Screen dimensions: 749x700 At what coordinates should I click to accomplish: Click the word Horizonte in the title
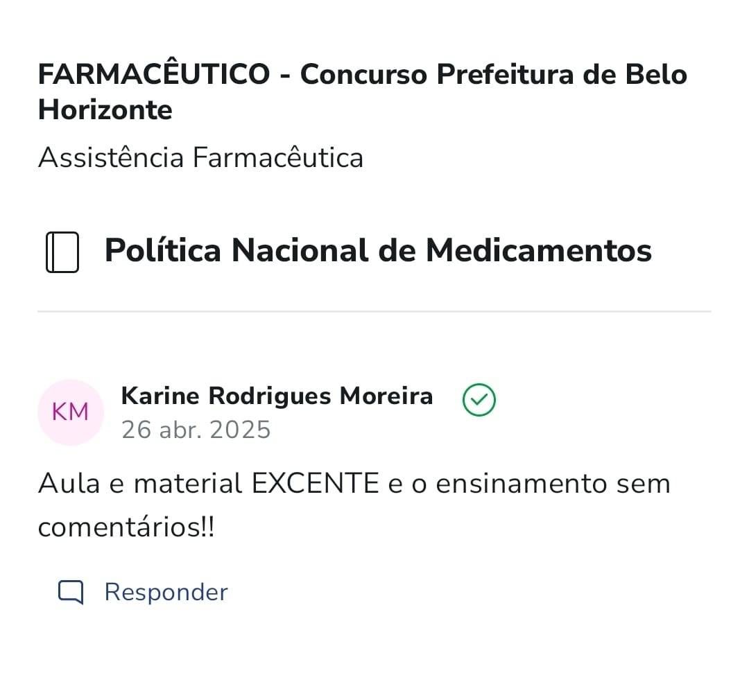(105, 110)
